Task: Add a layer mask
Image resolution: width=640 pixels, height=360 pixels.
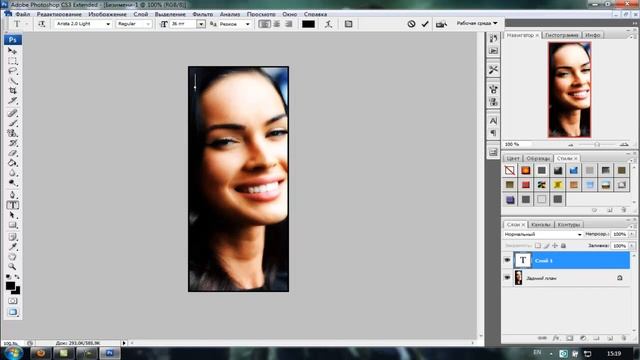Action: click(570, 338)
